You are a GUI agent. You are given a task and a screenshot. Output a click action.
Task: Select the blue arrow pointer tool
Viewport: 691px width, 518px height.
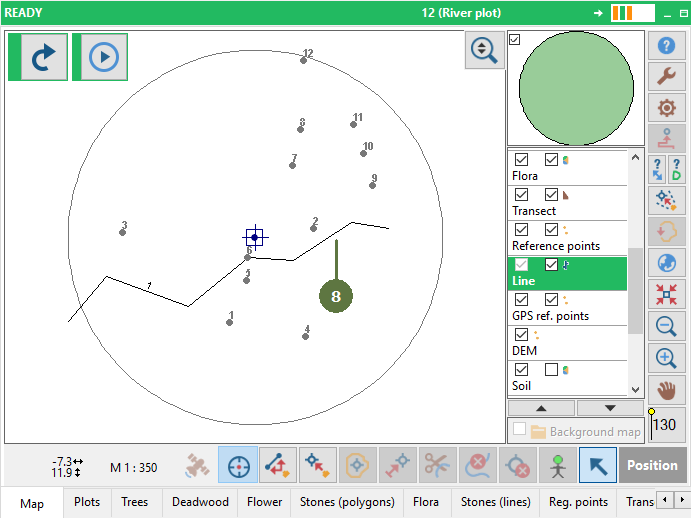tap(598, 466)
